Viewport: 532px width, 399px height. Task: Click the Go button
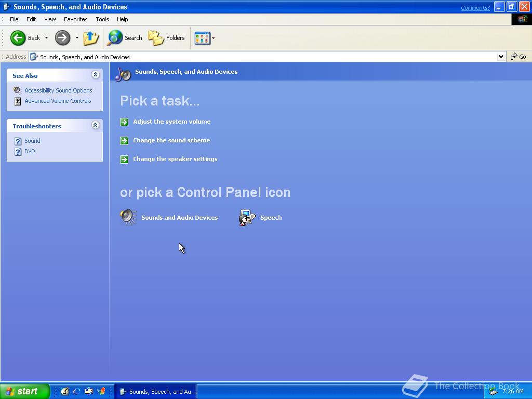click(x=518, y=57)
